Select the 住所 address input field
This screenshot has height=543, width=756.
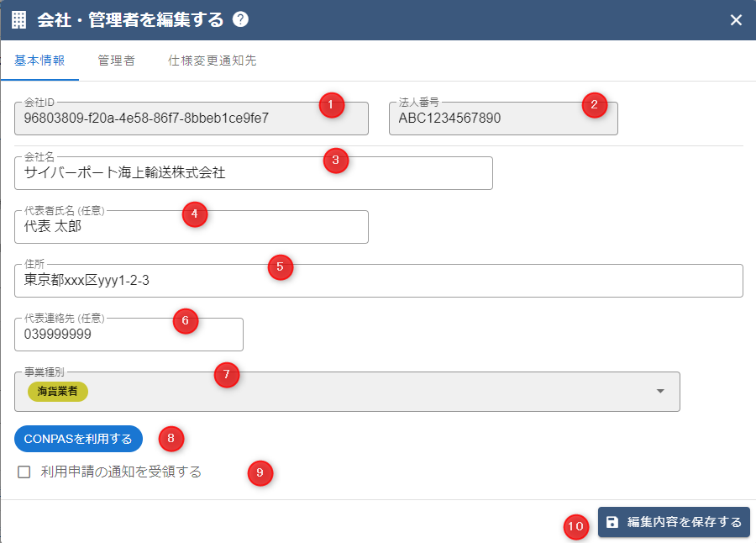[x=378, y=281]
